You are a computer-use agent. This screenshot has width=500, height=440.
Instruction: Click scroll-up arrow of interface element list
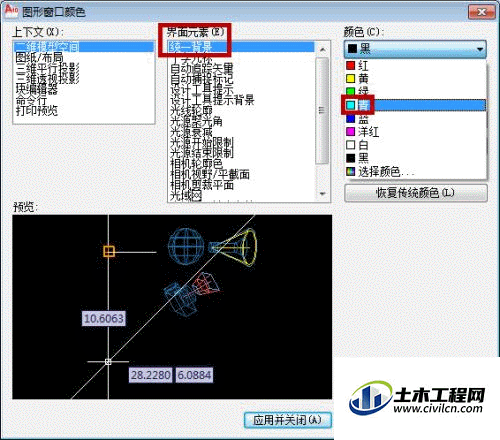(x=322, y=50)
